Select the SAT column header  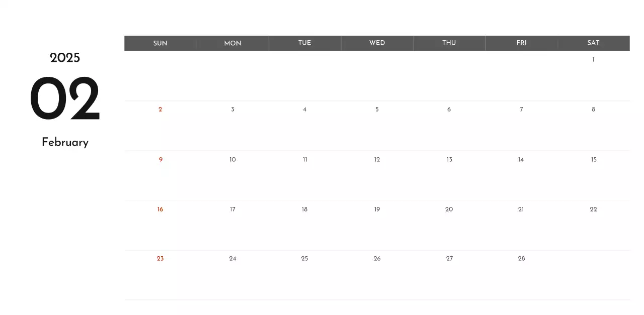[x=593, y=43]
